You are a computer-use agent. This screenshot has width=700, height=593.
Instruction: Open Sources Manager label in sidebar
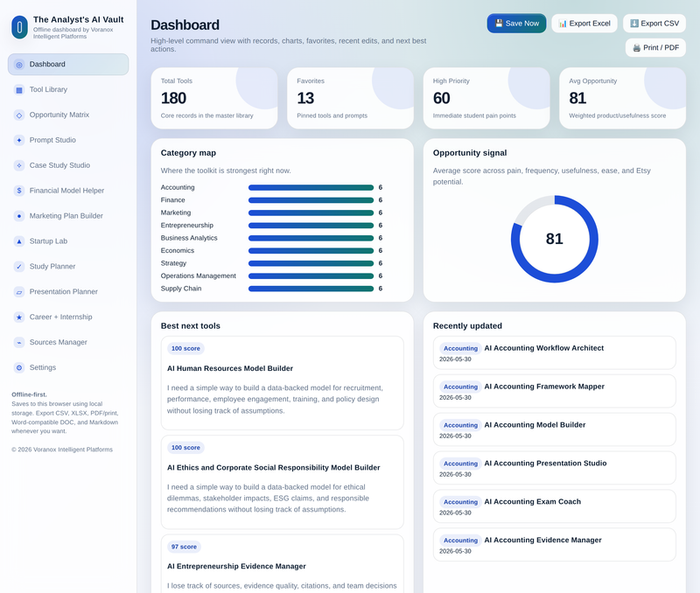(59, 342)
